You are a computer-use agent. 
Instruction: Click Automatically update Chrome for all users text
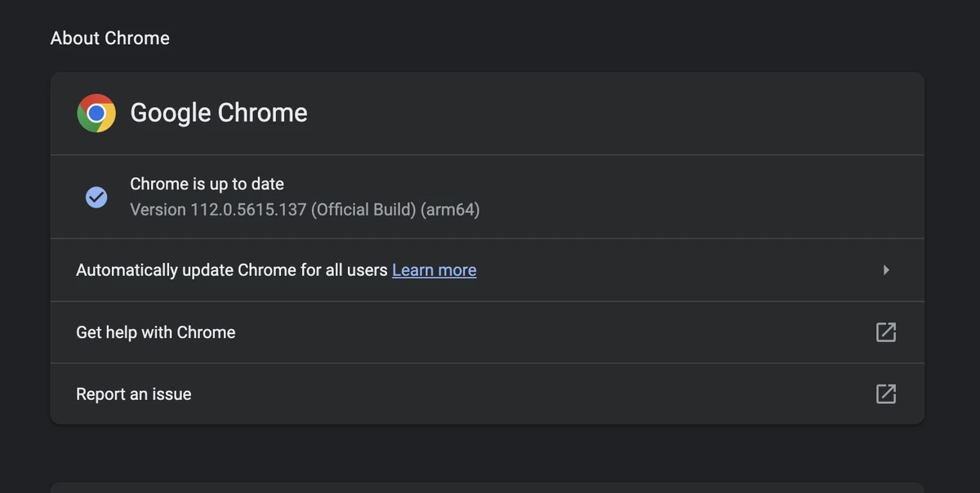pos(231,270)
